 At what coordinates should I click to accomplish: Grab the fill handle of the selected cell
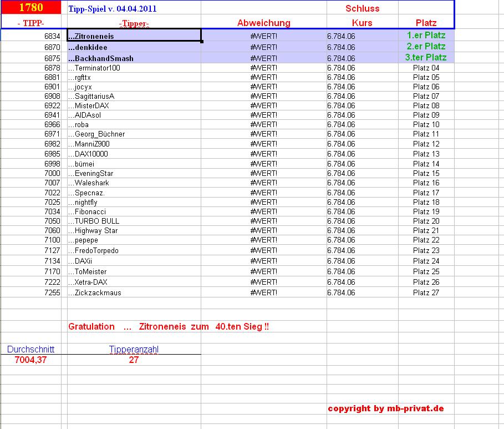(201, 42)
